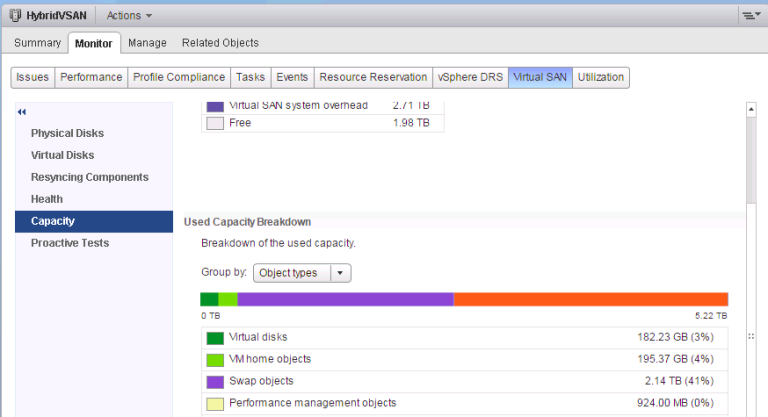The height and width of the screenshot is (417, 768).
Task: Click the orange segment of capacity bar
Action: click(590, 299)
